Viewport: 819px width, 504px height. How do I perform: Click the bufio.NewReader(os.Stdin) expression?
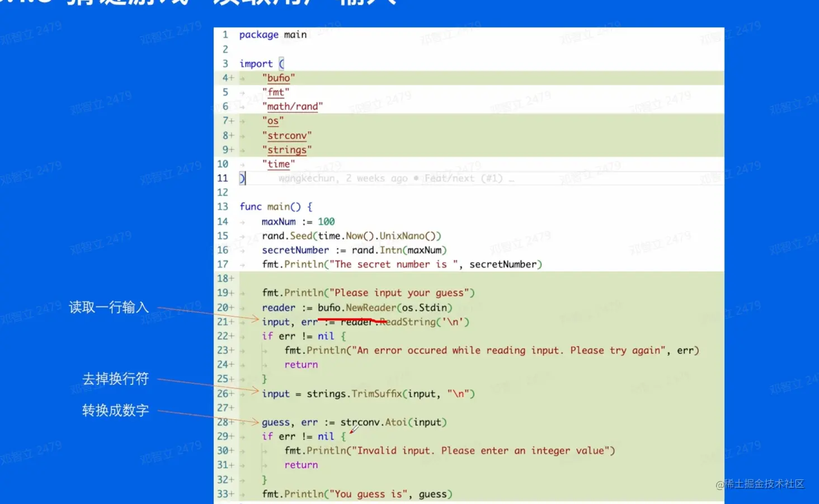coord(385,308)
